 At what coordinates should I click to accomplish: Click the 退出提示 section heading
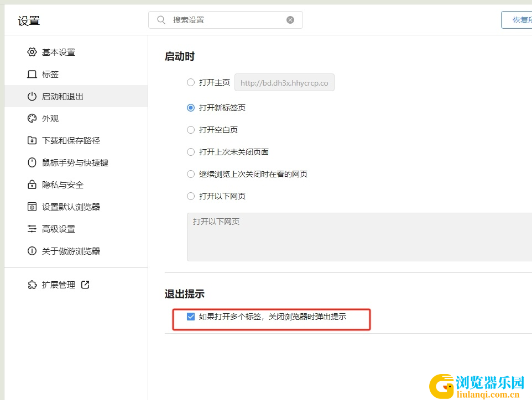[185, 294]
